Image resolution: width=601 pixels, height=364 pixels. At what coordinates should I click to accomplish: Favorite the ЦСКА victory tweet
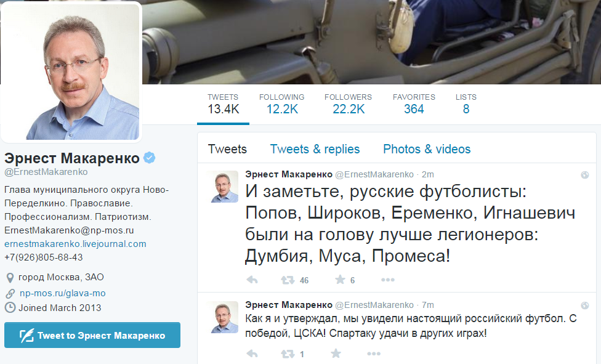pos(336,354)
